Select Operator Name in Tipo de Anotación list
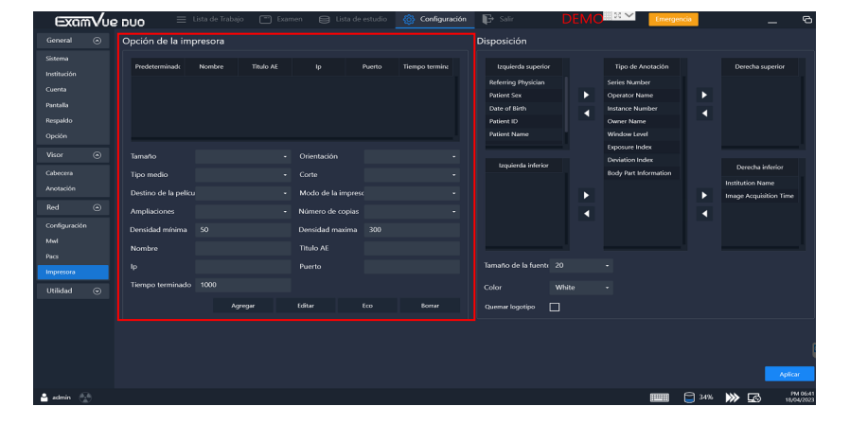The image size is (868, 424). (x=642, y=96)
